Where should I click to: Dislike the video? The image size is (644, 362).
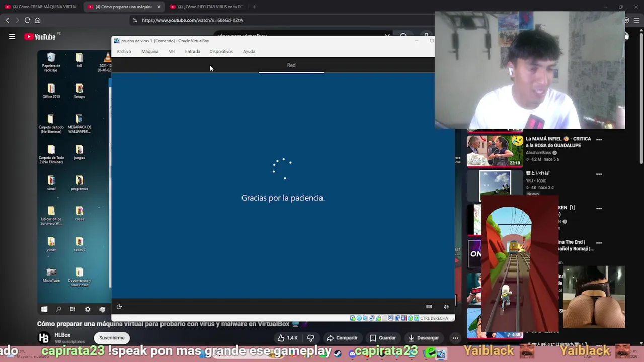(x=310, y=338)
